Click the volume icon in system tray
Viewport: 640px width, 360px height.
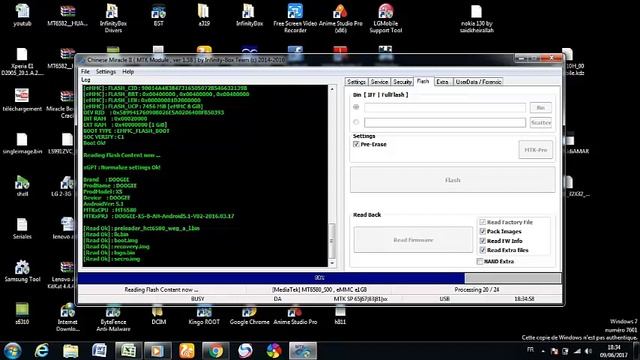[588, 351]
